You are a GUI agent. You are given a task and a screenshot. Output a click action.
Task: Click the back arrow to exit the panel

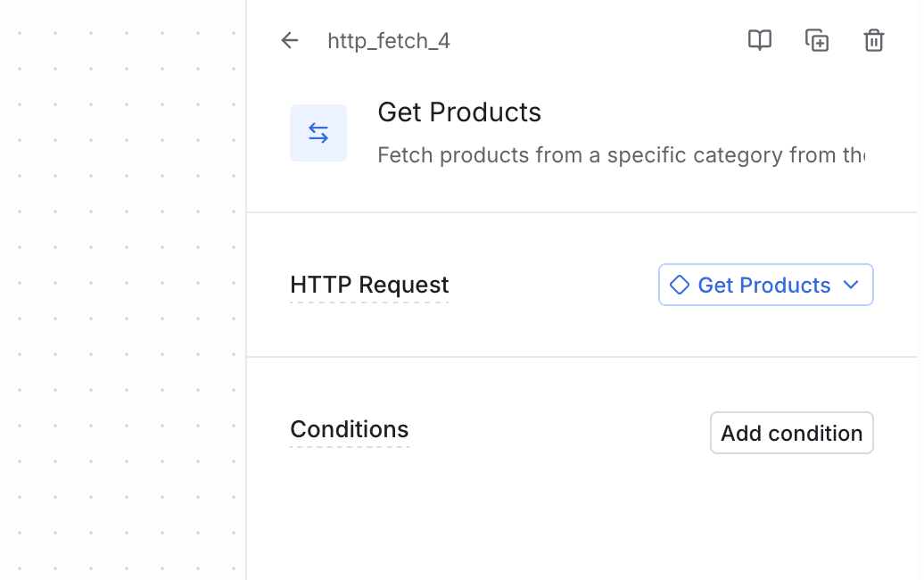(289, 40)
